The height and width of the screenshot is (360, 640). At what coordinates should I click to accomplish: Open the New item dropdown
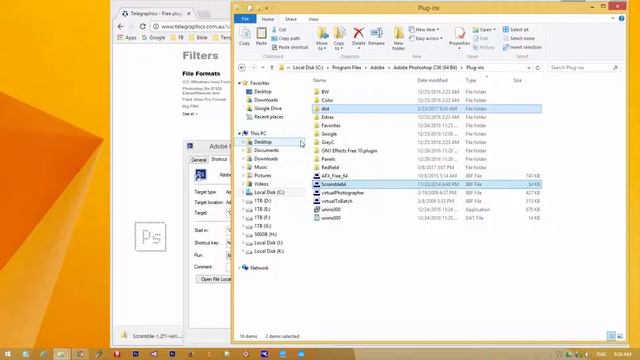[x=424, y=30]
